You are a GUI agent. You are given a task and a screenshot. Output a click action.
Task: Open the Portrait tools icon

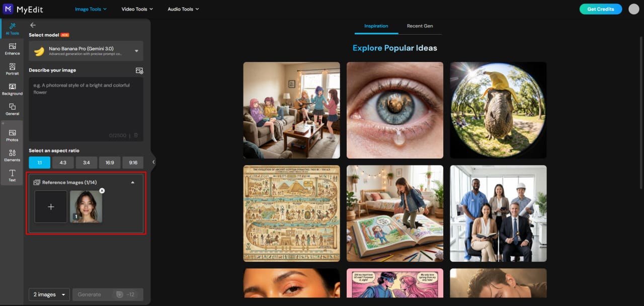click(x=12, y=69)
